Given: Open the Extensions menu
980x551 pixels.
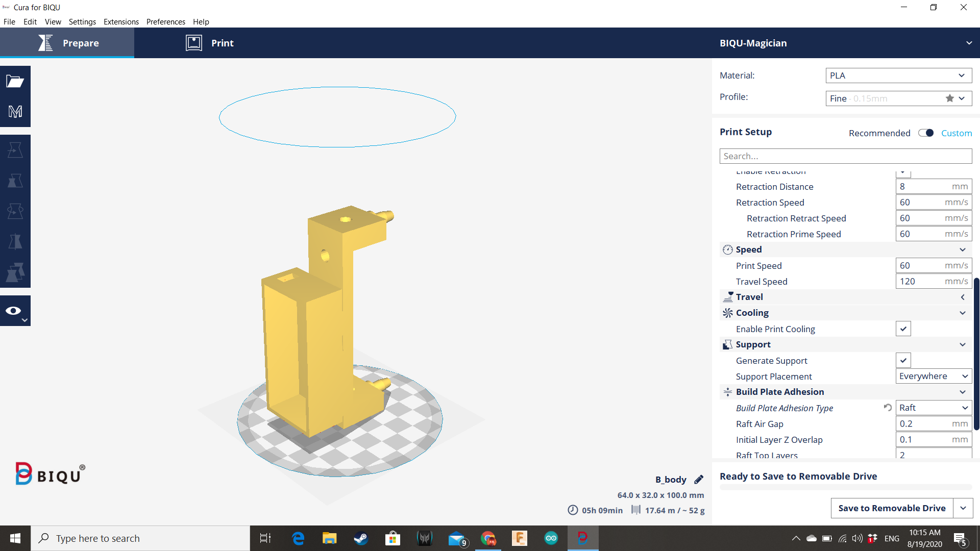Looking at the screenshot, I should click(121, 21).
